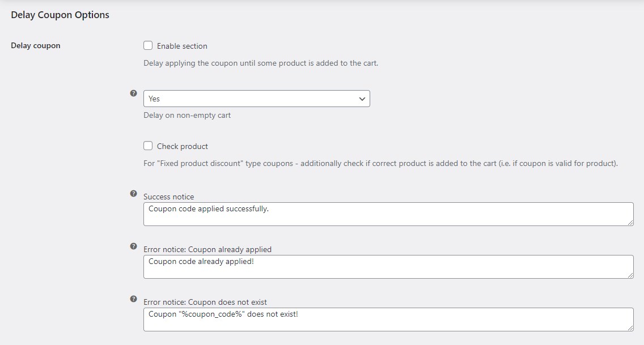
Task: Click the help icon for Coupon already applied
Action: pos(133,246)
